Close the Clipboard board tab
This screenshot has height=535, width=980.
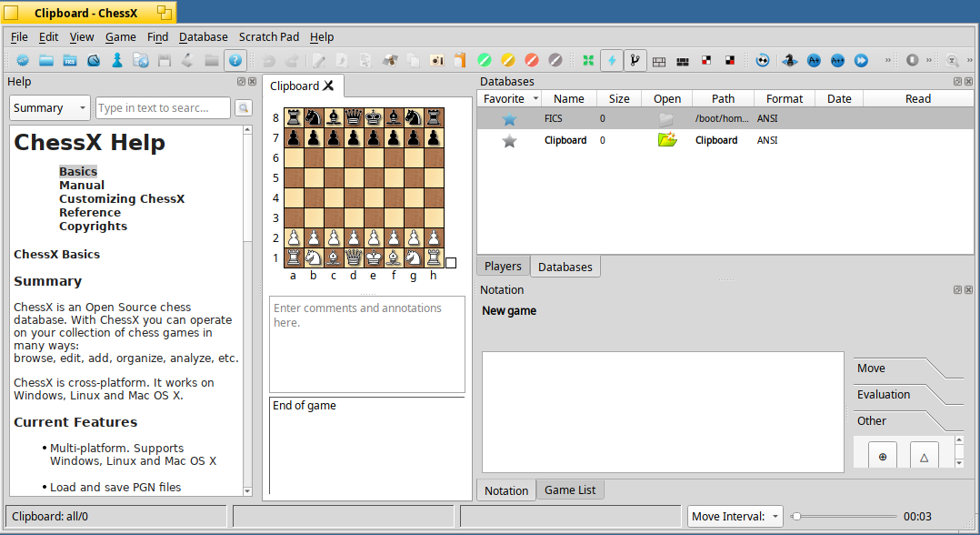(x=328, y=86)
